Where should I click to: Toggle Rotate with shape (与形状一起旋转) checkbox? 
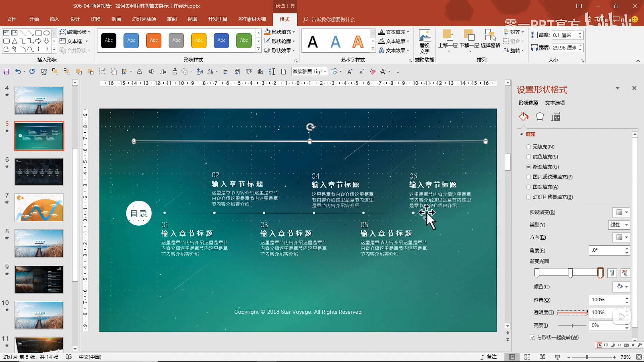tap(532, 337)
